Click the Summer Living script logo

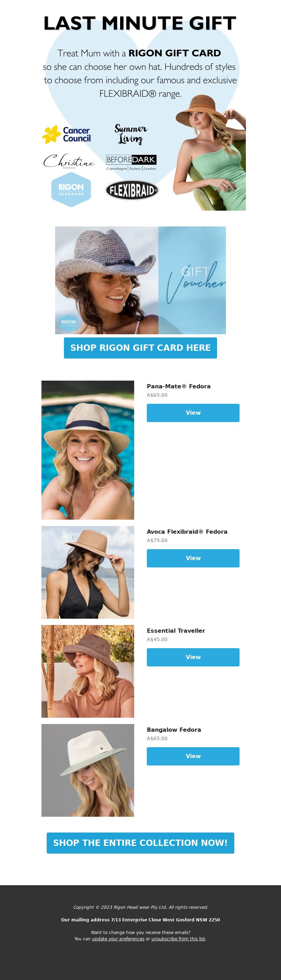(131, 134)
